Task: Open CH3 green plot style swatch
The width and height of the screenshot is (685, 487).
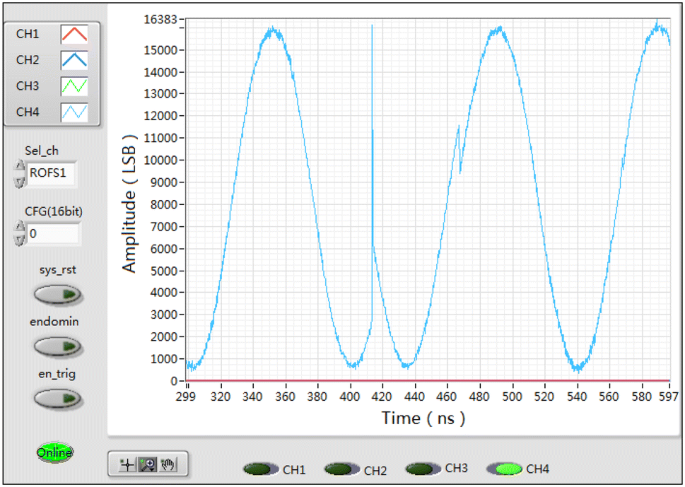Action: [x=74, y=86]
